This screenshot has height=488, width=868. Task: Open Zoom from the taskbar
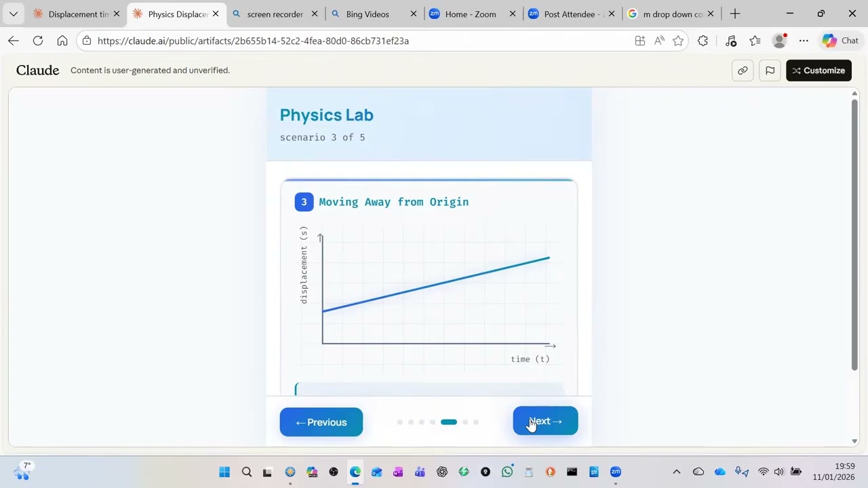pos(616,472)
